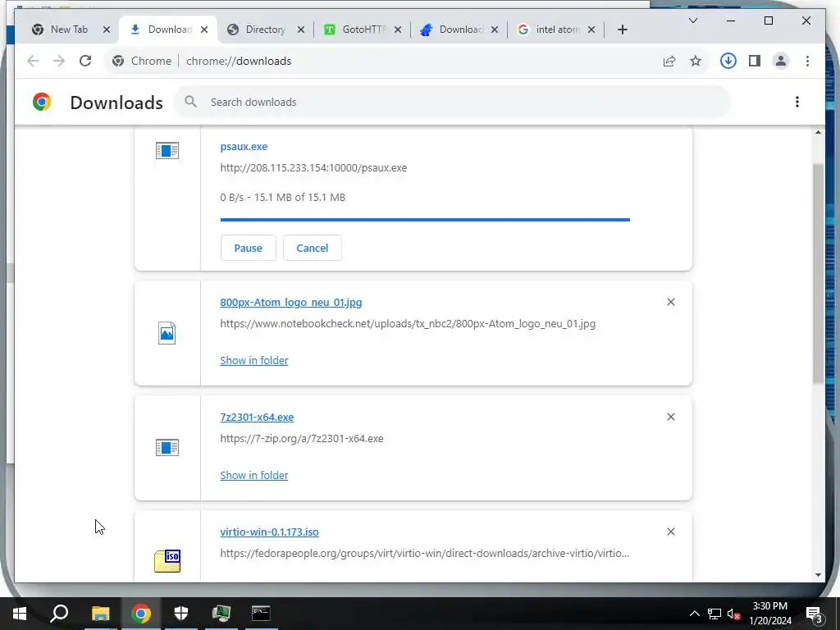The image size is (840, 630).
Task: Open the notification center icon
Action: [x=814, y=614]
